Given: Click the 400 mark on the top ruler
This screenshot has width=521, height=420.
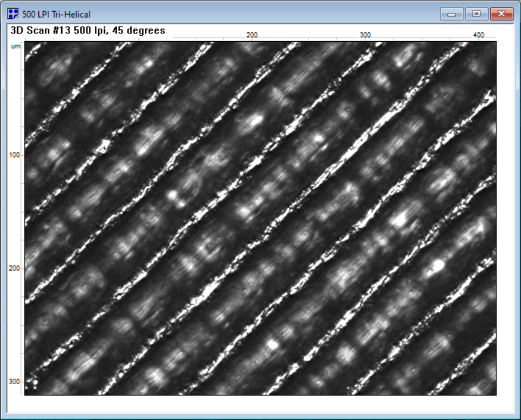Looking at the screenshot, I should pyautogui.click(x=479, y=35).
